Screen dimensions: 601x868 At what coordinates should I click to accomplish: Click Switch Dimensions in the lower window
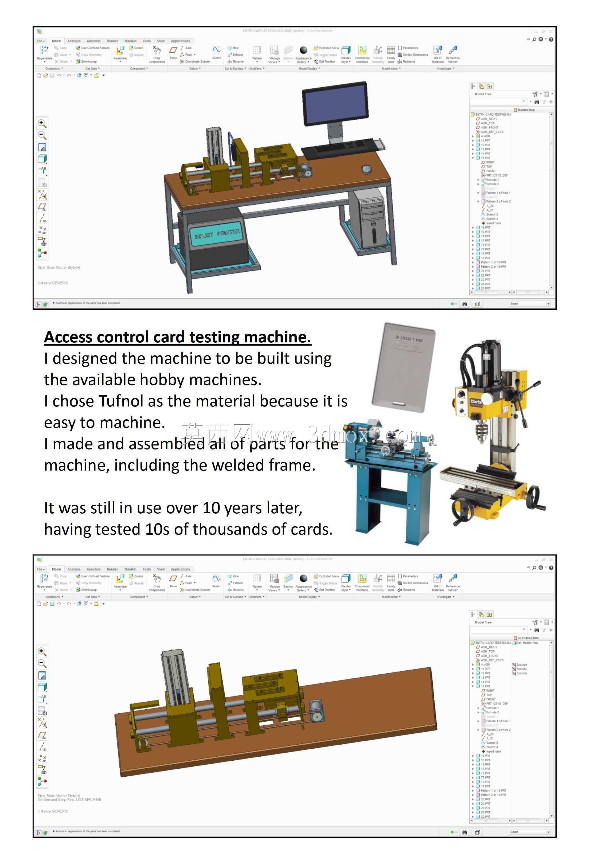(413, 583)
